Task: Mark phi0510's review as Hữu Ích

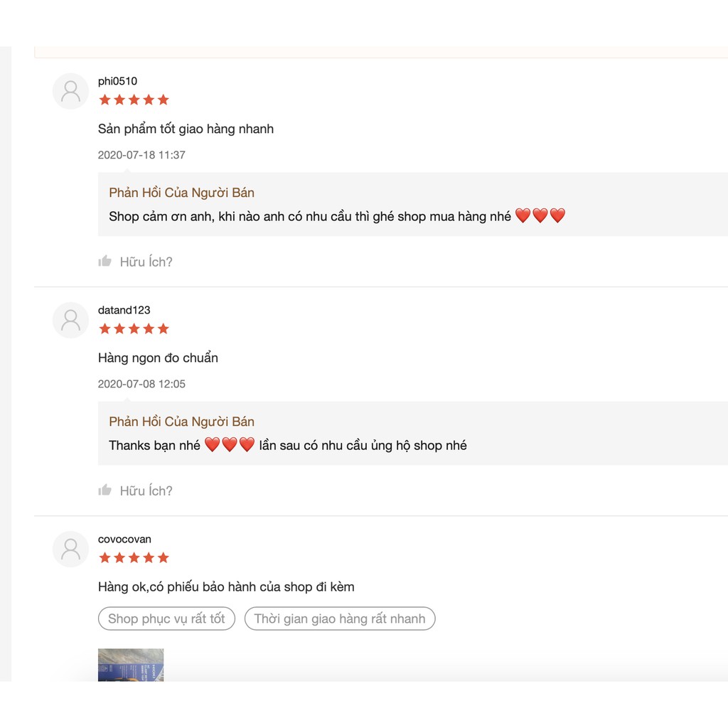Action: (146, 262)
